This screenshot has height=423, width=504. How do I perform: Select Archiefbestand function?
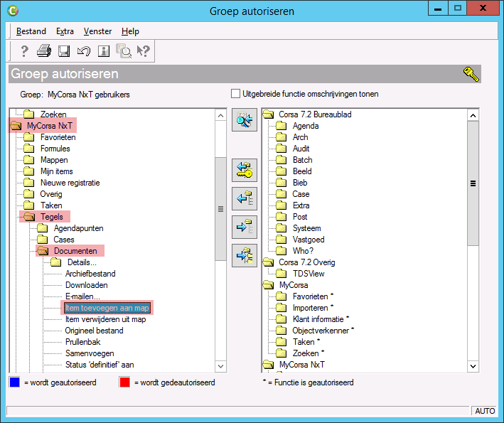click(x=90, y=274)
